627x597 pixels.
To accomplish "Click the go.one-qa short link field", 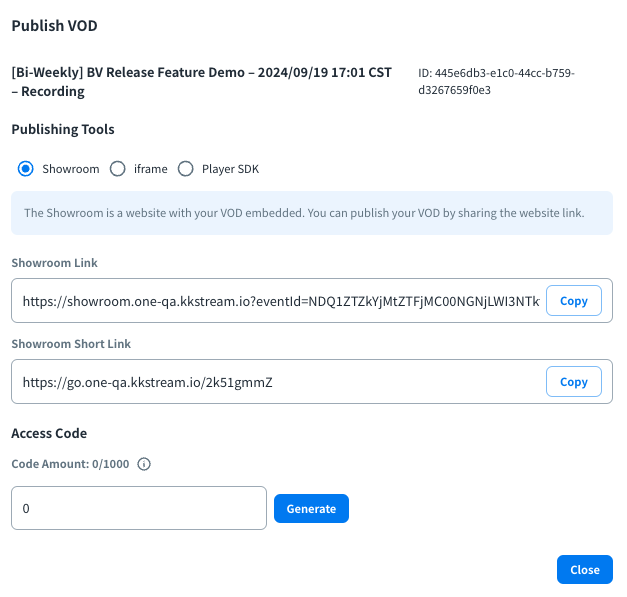I will (x=280, y=382).
